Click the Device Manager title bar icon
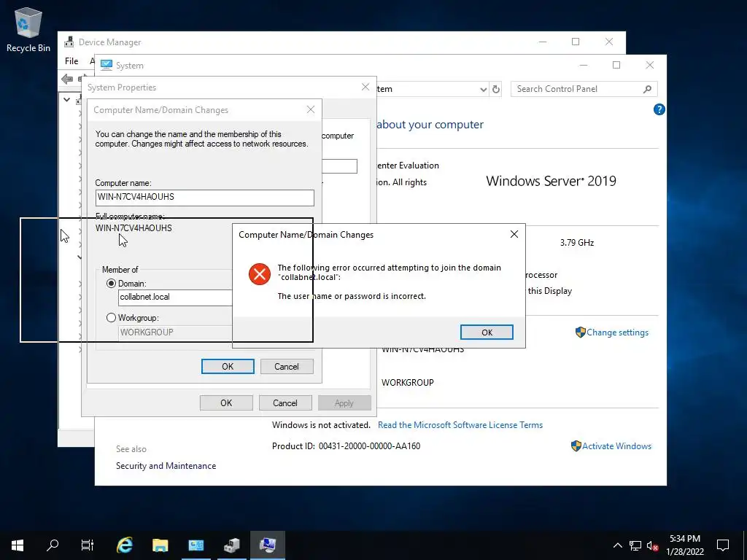Viewport: 747px width, 560px height. pos(69,42)
